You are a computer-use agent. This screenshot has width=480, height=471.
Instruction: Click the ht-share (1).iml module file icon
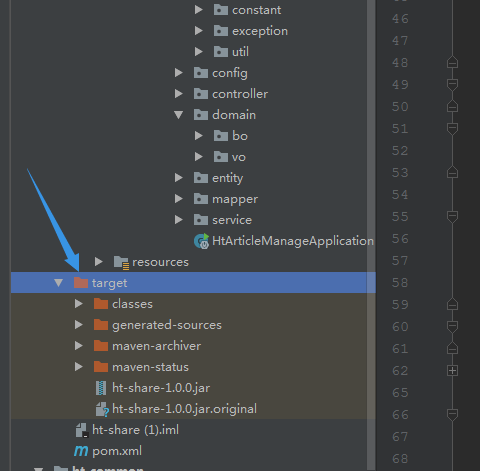tap(82, 430)
